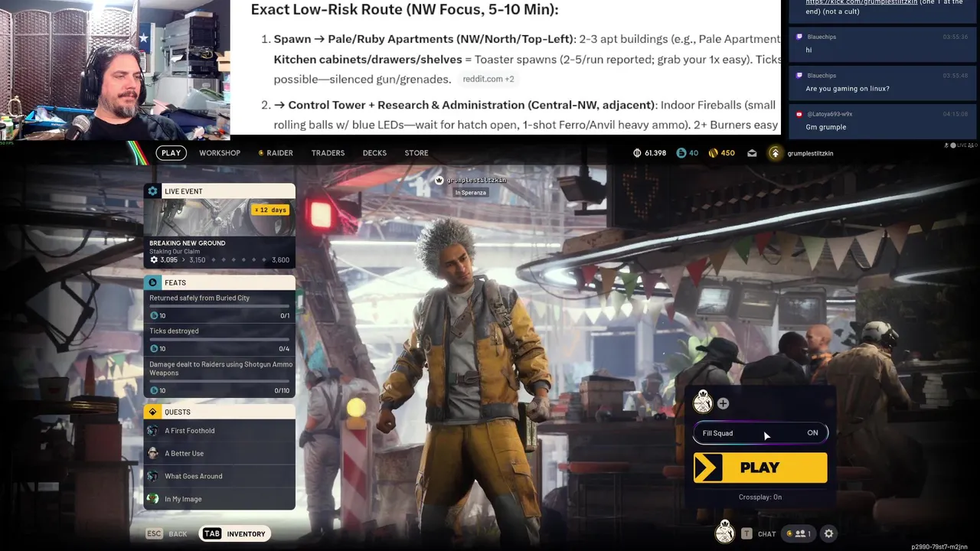Screen dimensions: 980x551
Task: Toggle Fill Squad on or off
Action: [x=760, y=433]
